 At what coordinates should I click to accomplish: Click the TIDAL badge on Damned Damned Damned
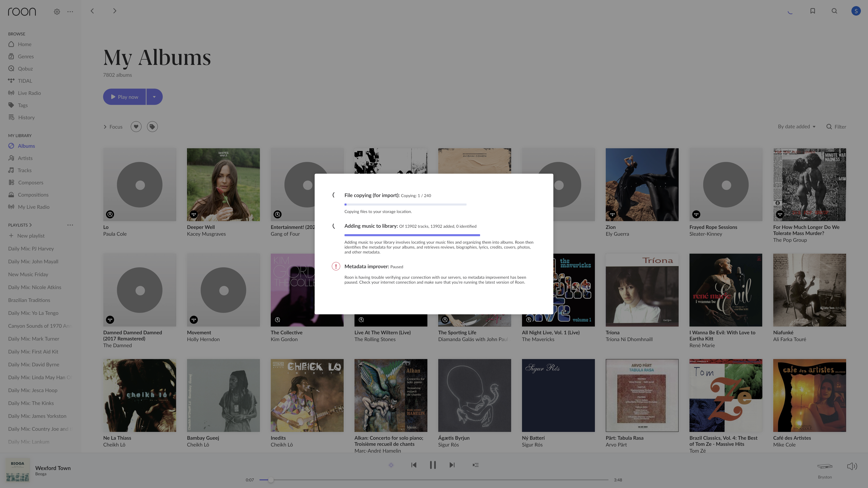110,320
